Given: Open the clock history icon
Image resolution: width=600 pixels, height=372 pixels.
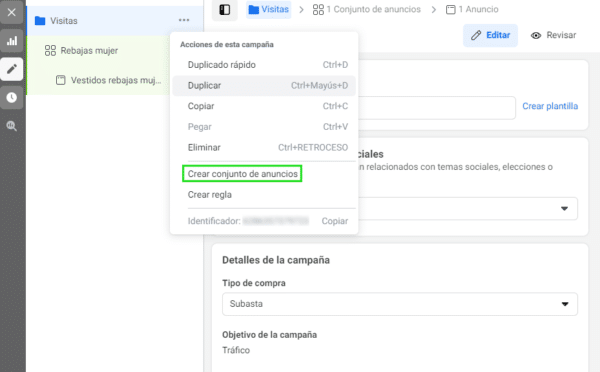Looking at the screenshot, I should click(x=11, y=98).
